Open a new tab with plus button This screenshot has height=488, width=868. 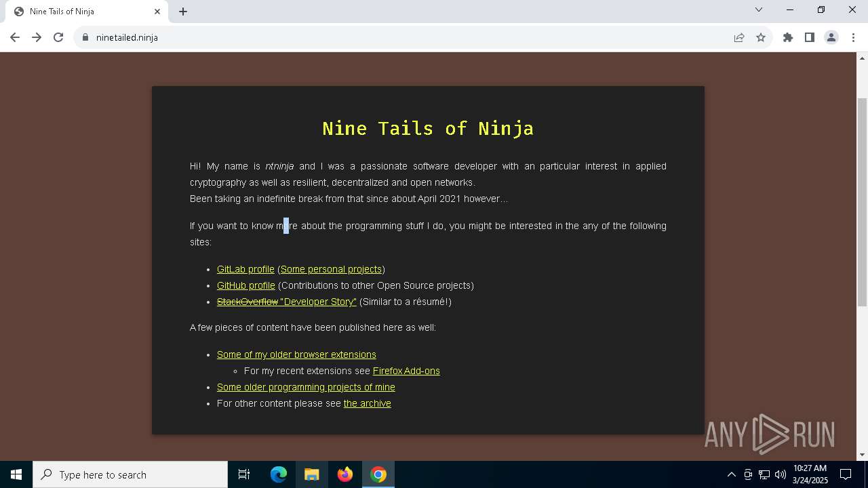click(x=183, y=12)
